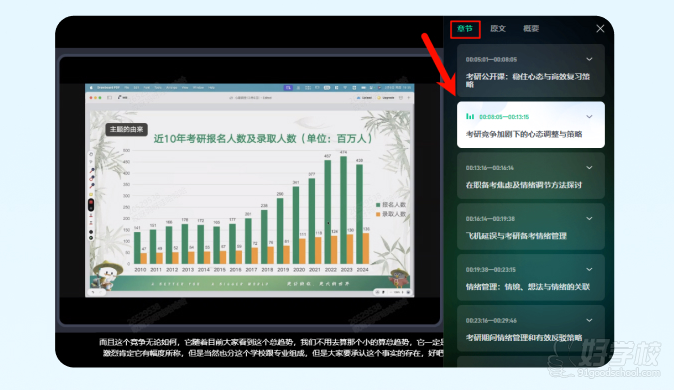Jump to chapter 飞机延误与考研备考情绪管理
The height and width of the screenshot is (390, 674).
(x=531, y=227)
